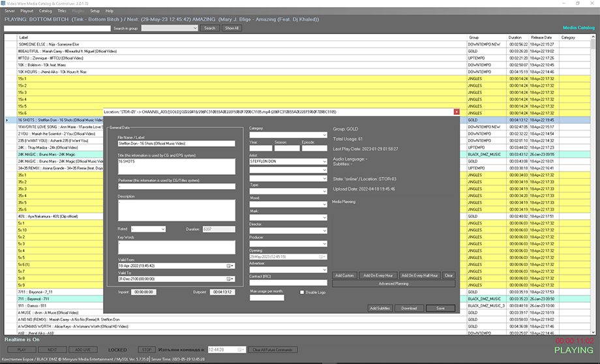Screen dimensions: 600x364
Task: Open Advanced Planning
Action: (394, 284)
